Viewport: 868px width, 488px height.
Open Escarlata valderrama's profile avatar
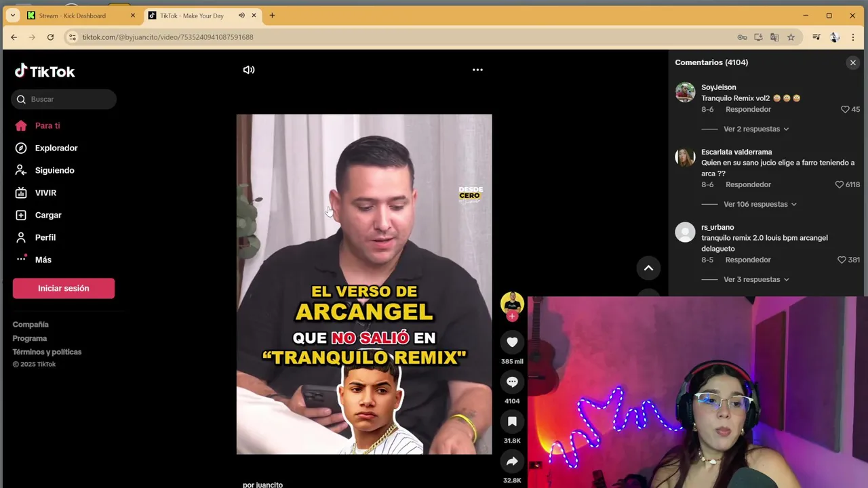685,157
